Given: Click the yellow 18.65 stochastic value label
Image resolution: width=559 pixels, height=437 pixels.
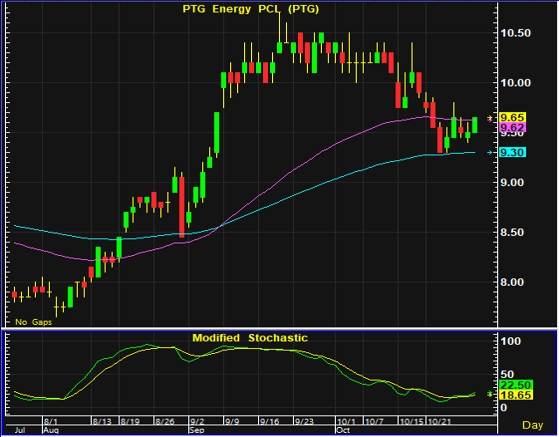Looking at the screenshot, I should point(516,395).
